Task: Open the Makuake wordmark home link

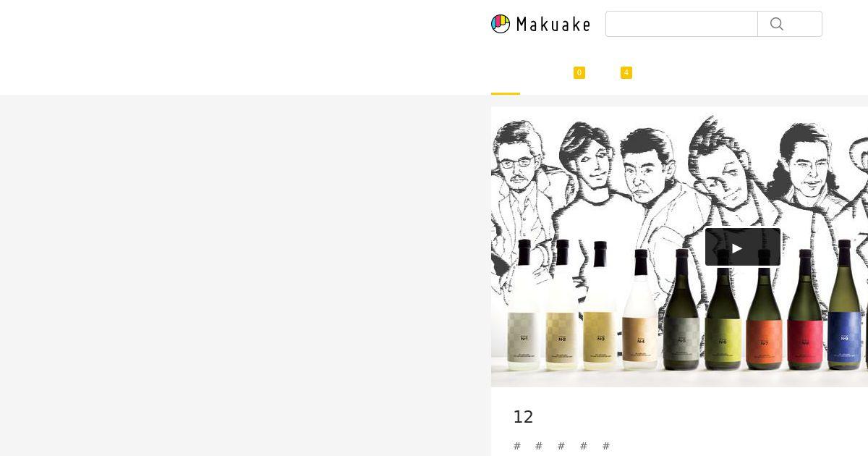Action: pos(553,25)
